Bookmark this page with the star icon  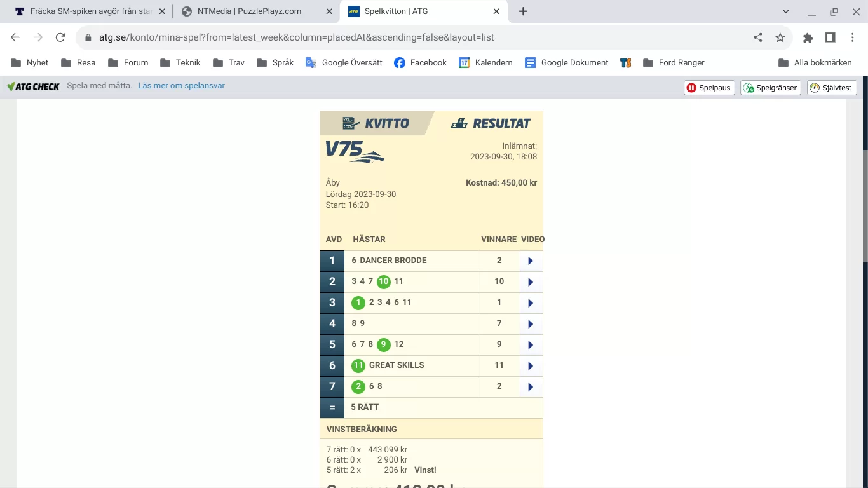tap(780, 37)
